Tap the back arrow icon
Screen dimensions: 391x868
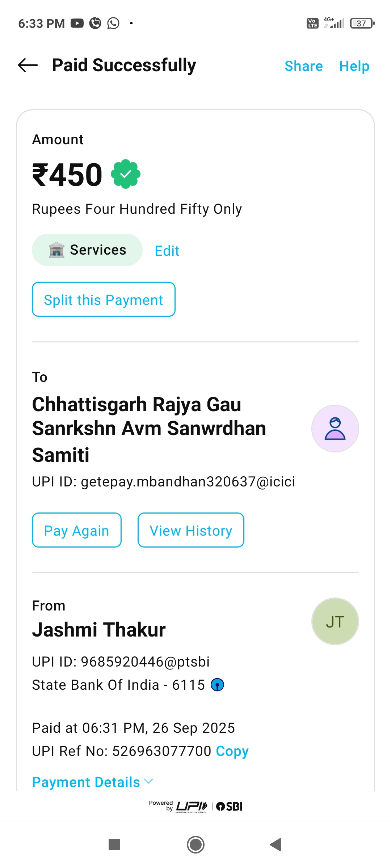pos(28,65)
